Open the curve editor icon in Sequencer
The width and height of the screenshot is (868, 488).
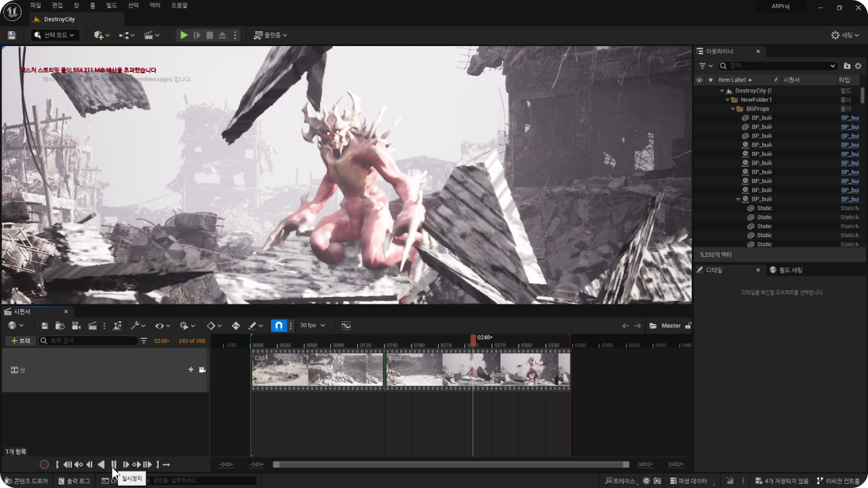[346, 326]
